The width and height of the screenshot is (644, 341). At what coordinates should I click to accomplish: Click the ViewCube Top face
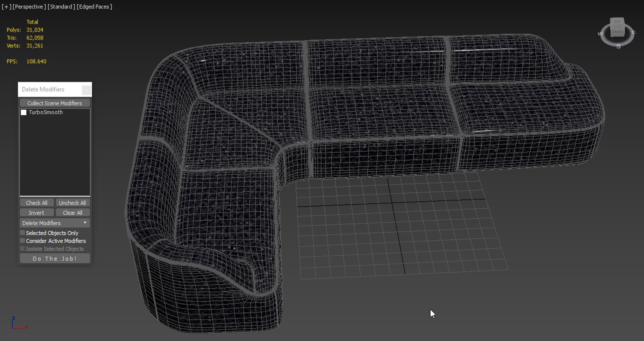617,22
